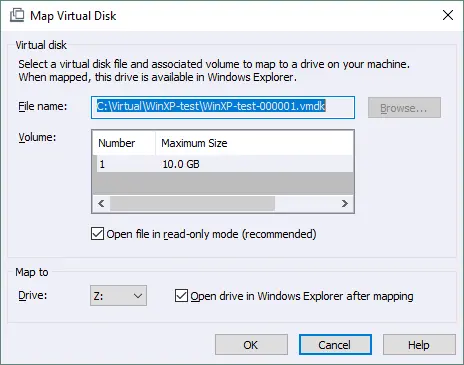Toggle Open drive in Windows Explorer after mapping

point(181,296)
